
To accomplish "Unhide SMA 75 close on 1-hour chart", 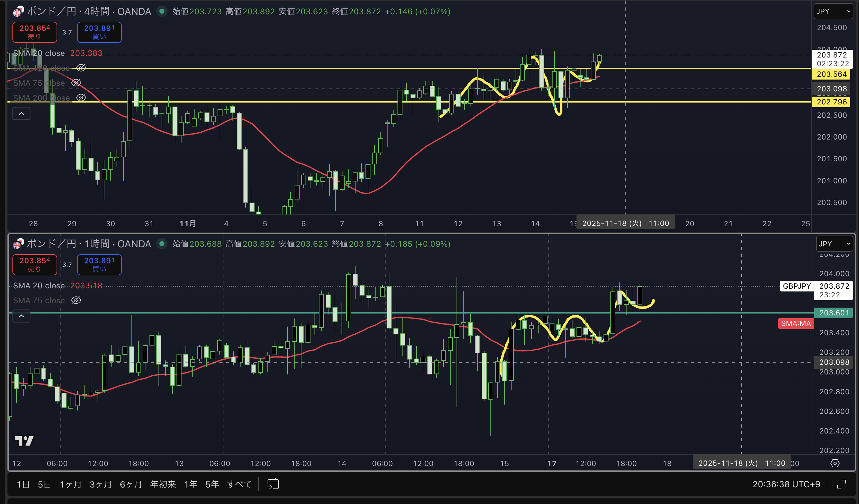I will 76,300.
